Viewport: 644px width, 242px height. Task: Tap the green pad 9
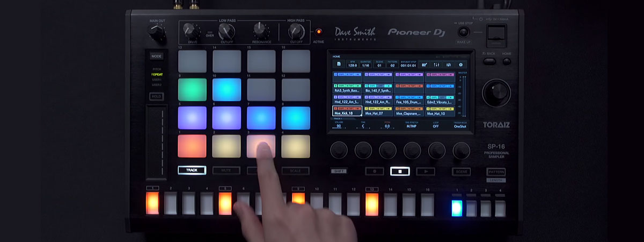(192, 89)
